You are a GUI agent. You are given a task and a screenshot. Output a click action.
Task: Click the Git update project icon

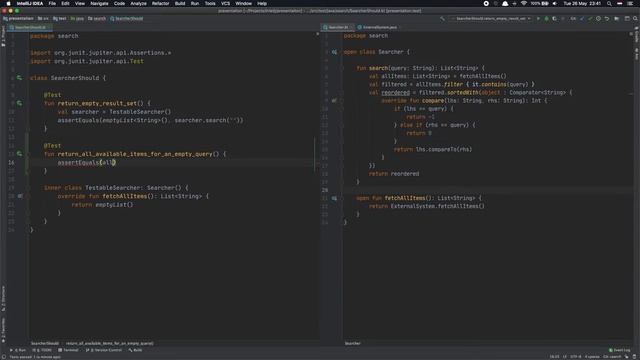(582, 18)
